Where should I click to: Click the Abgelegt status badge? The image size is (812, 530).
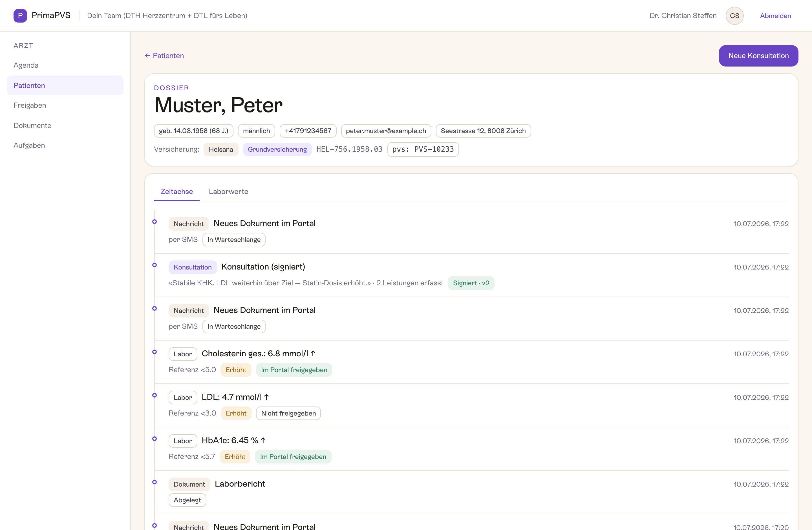click(187, 500)
